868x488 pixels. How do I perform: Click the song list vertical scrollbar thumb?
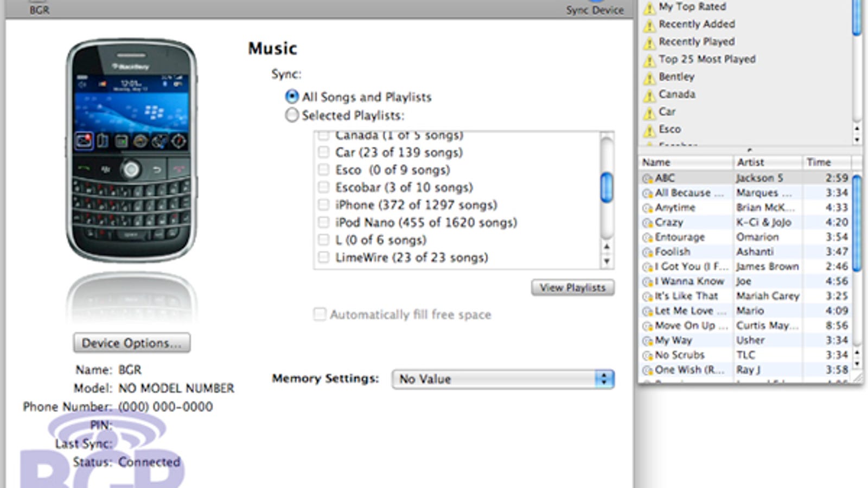[857, 222]
